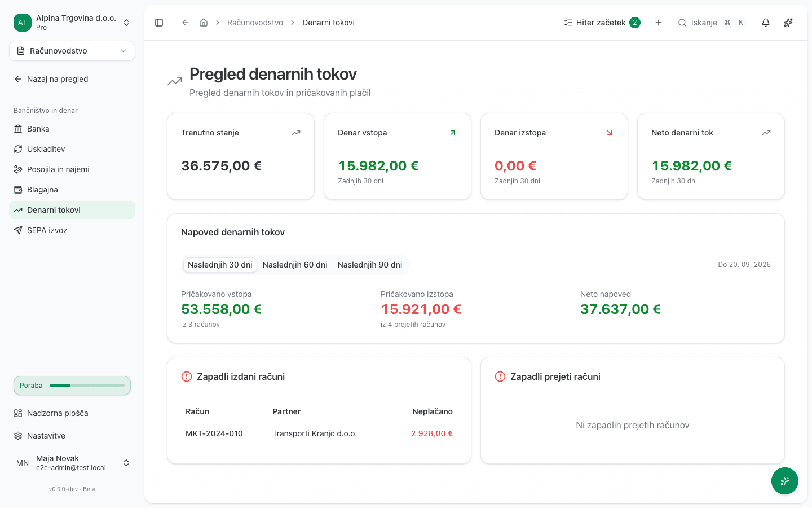Viewport: 812px width, 508px height.
Task: Click the Pričakovano vstopa amount 53.558,00 €
Action: [222, 309]
